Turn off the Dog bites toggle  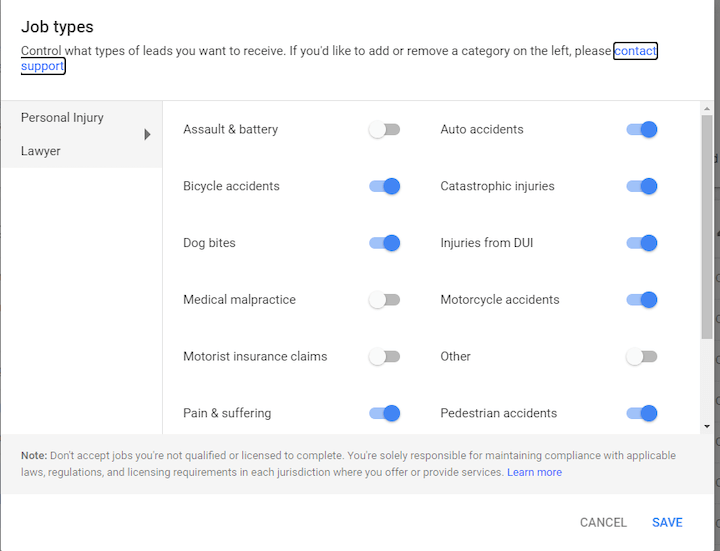[384, 243]
